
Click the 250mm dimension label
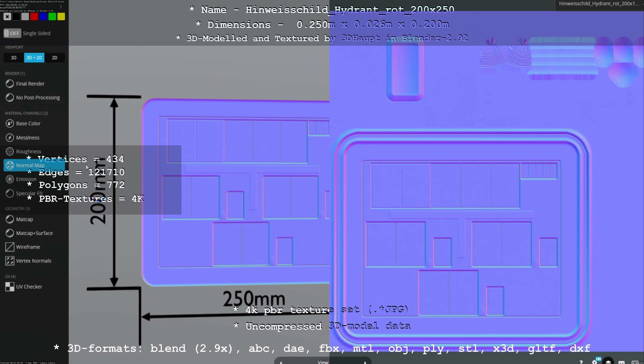point(254,298)
